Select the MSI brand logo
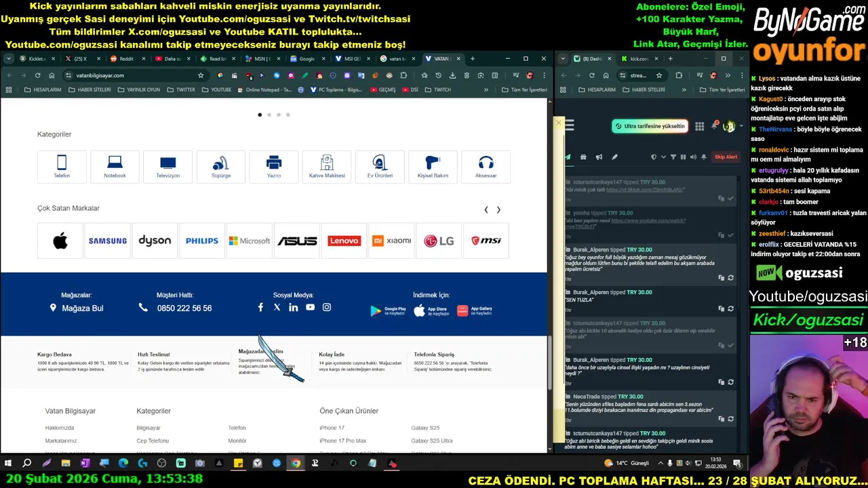Screen dimensions: 868x488 coord(486,241)
